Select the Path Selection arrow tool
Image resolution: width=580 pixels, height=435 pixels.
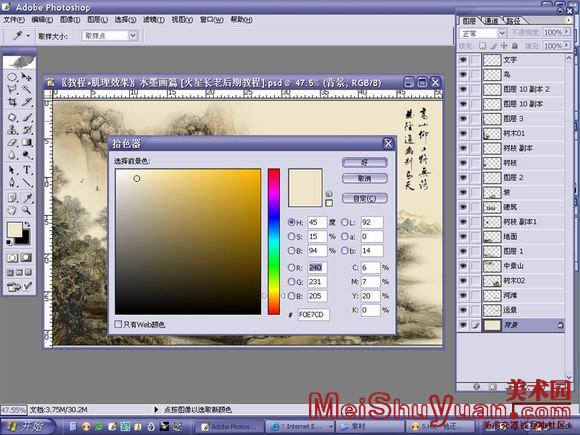12,170
